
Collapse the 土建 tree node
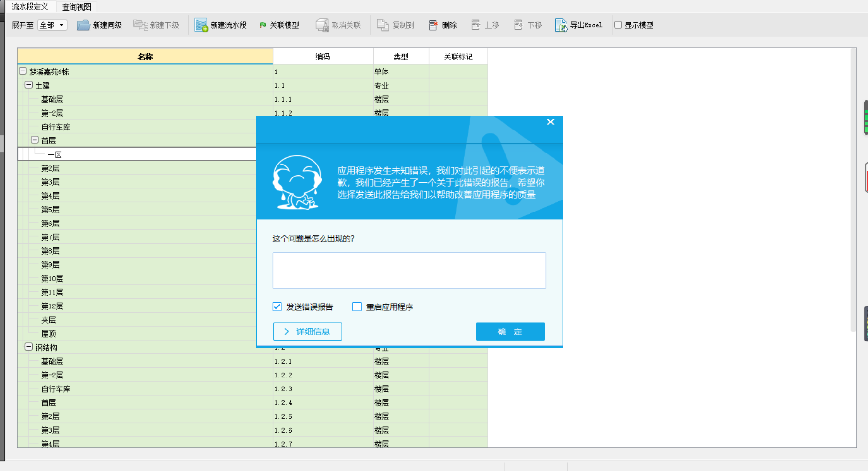(x=29, y=85)
